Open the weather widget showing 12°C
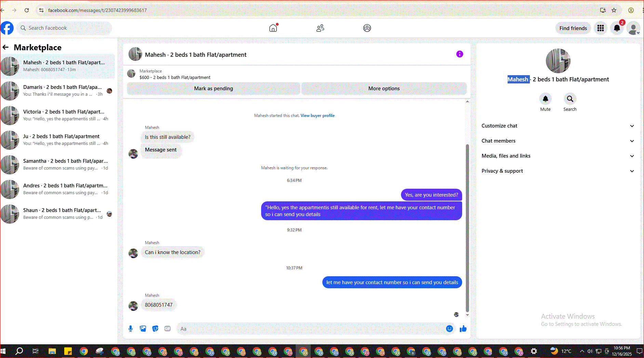Screen dimensions: 644x358 560,351
